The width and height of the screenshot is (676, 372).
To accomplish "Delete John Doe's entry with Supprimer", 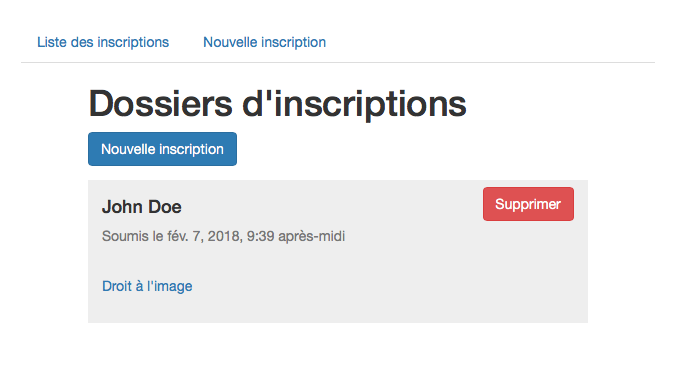I will [x=528, y=204].
